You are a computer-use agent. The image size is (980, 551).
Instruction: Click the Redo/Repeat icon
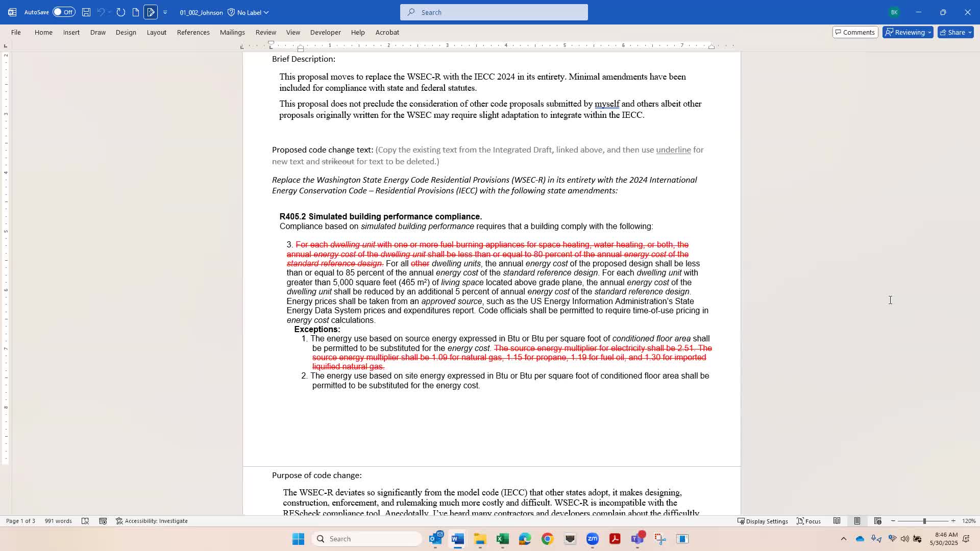pyautogui.click(x=121, y=12)
